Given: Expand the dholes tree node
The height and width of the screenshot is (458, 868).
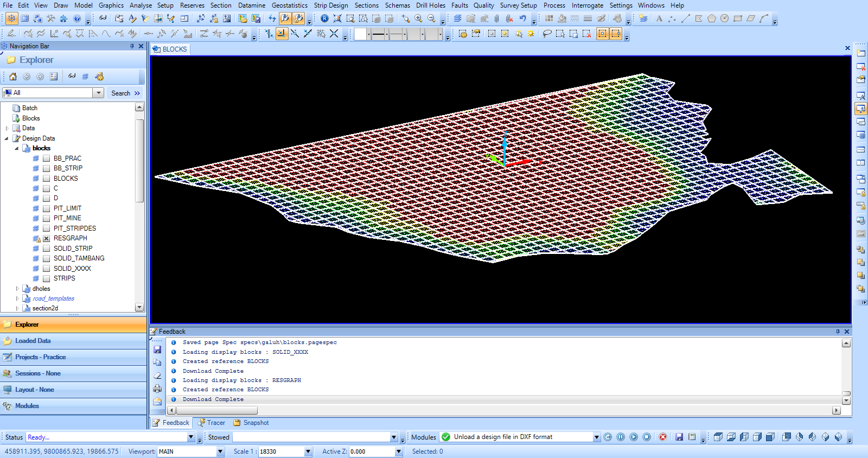Looking at the screenshot, I should tap(17, 289).
